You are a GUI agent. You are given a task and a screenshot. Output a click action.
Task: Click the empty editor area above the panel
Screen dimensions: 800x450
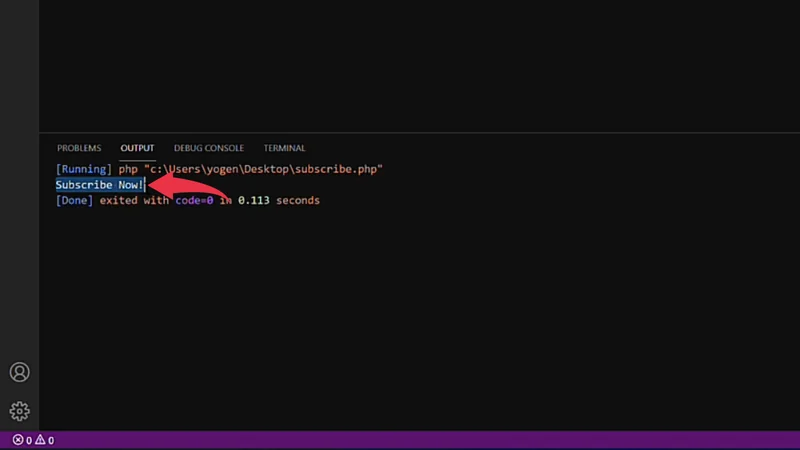coord(420,65)
